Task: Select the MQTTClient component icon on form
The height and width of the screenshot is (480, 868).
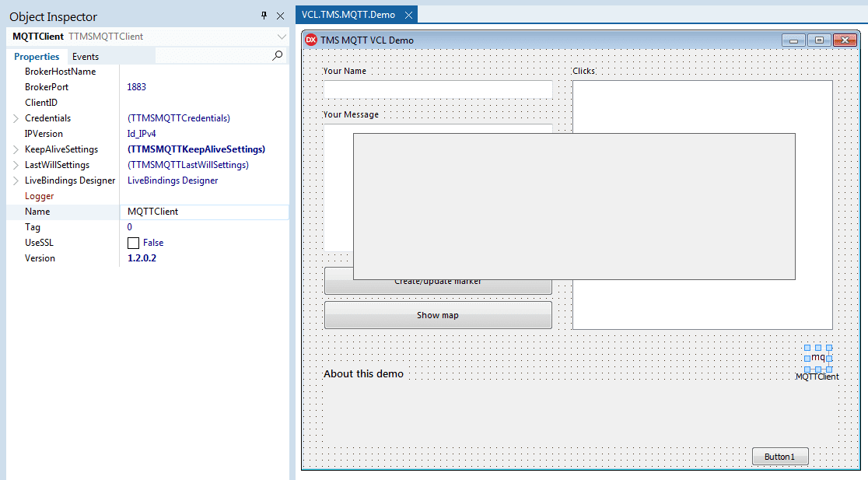Action: 818,358
